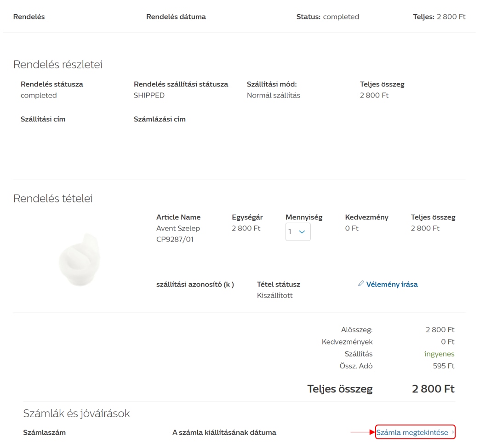Open the Mennyiség quantity dropdown
This screenshot has width=480, height=448.
point(297,232)
